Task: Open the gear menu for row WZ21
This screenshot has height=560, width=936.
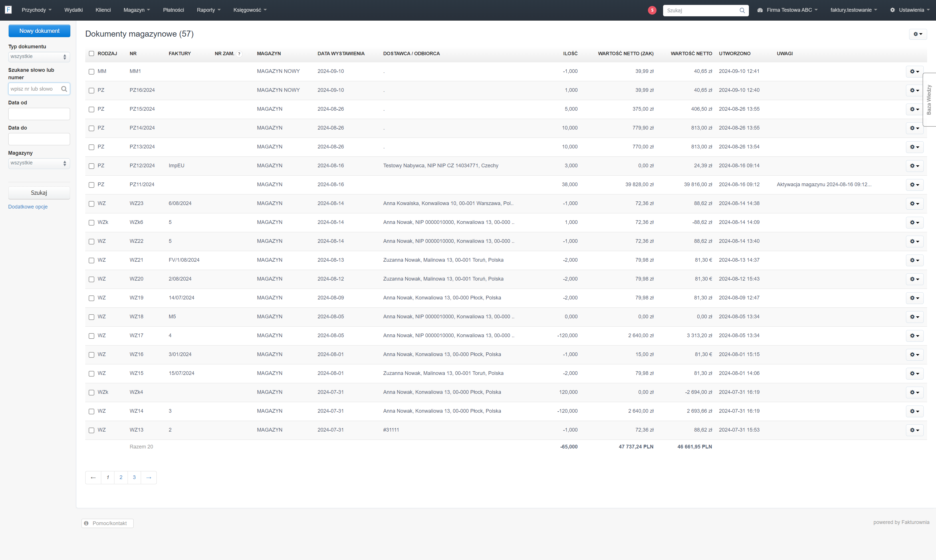Action: pos(915,260)
